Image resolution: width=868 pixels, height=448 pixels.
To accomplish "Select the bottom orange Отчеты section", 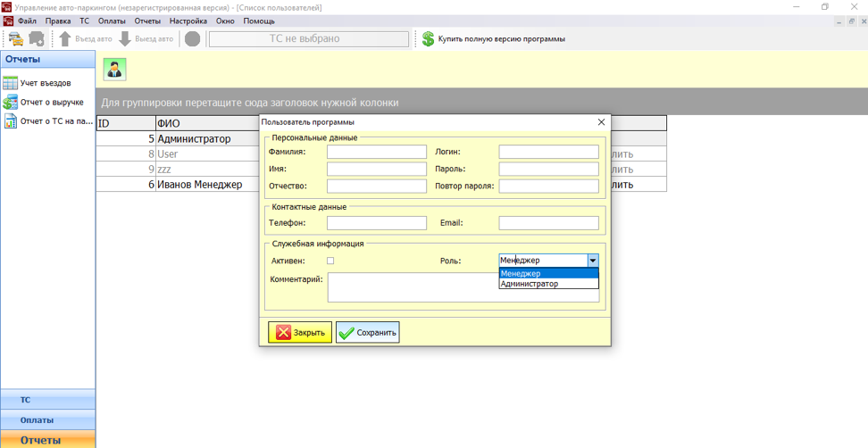I will click(x=47, y=440).
